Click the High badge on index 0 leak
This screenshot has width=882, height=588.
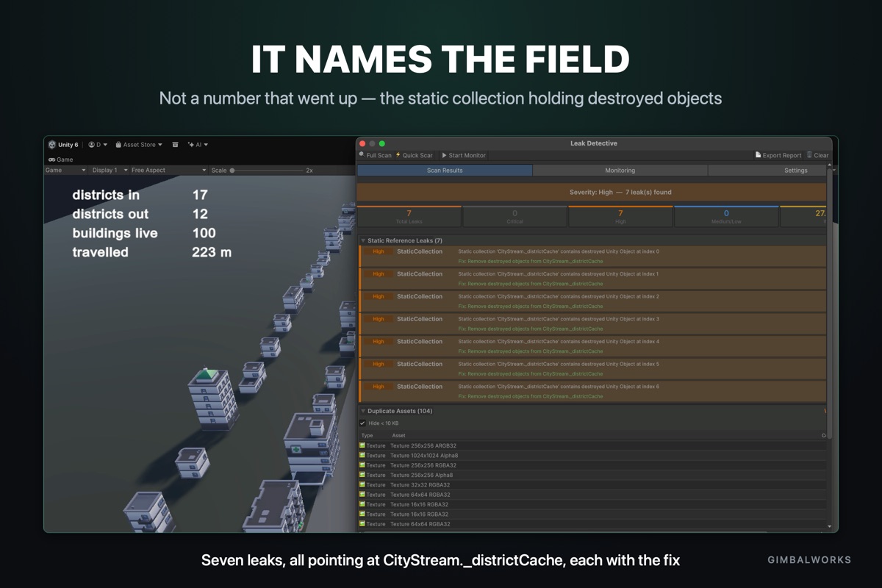tap(379, 251)
